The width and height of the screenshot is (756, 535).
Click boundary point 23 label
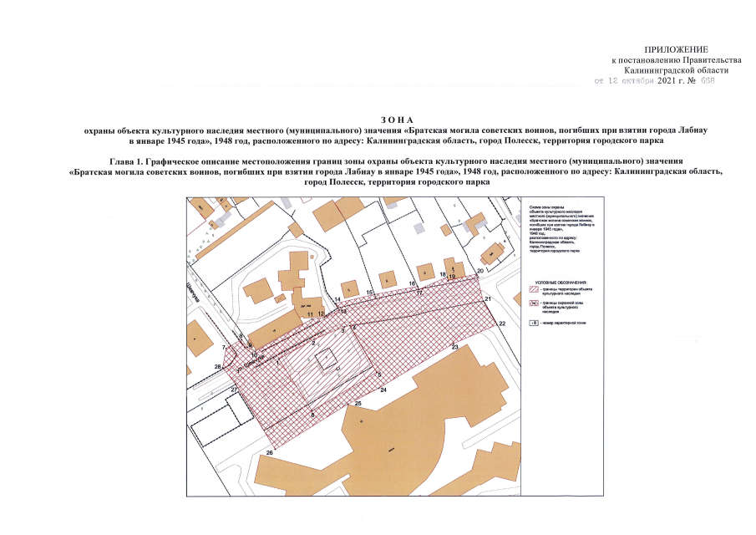[x=454, y=346]
